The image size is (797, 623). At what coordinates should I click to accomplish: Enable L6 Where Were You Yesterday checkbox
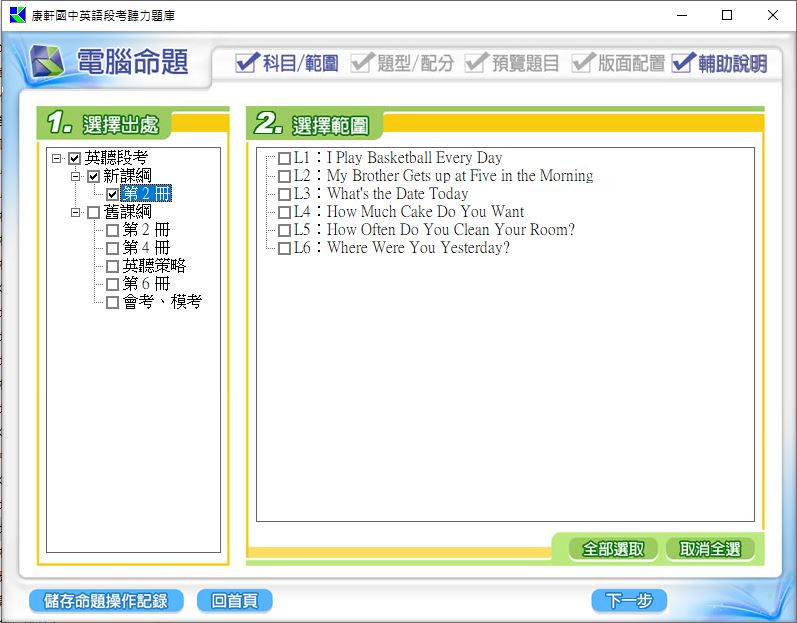tap(285, 248)
